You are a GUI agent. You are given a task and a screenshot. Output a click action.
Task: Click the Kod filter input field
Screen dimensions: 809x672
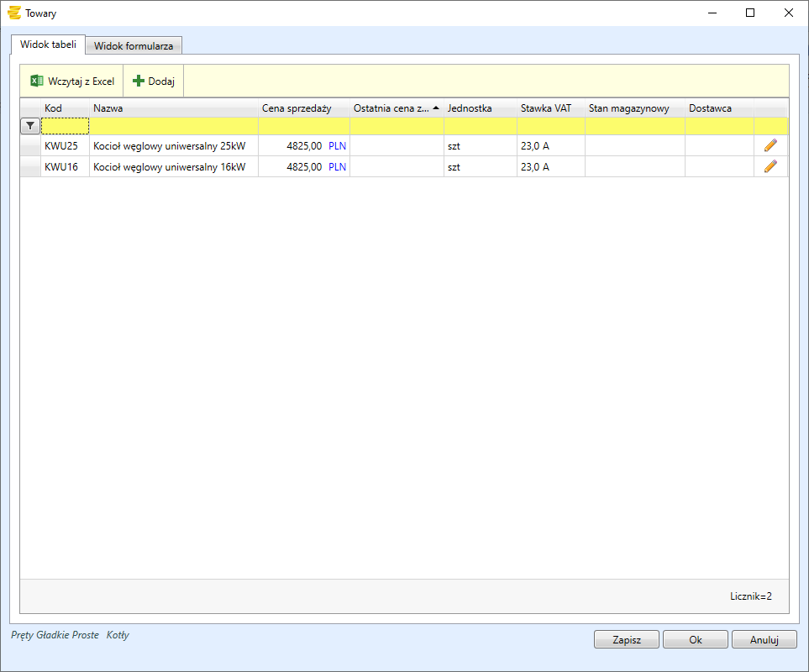point(66,126)
